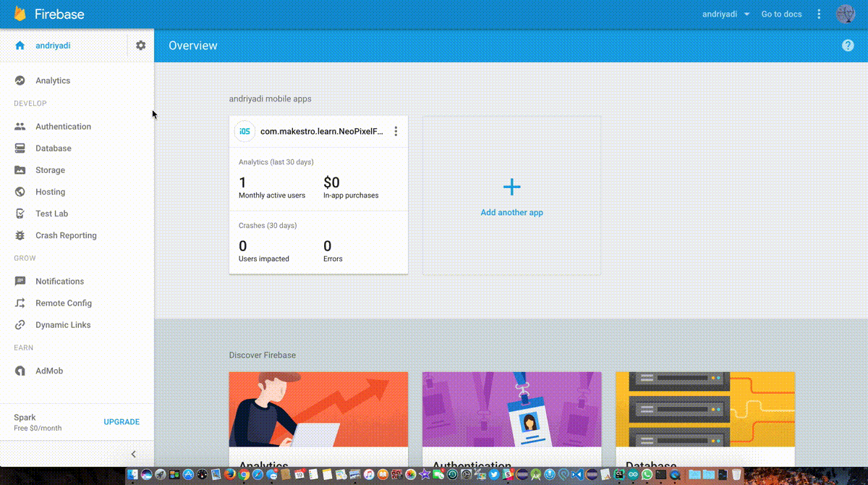Click the Dynamic Links chain icon
The height and width of the screenshot is (485, 868).
coord(20,325)
